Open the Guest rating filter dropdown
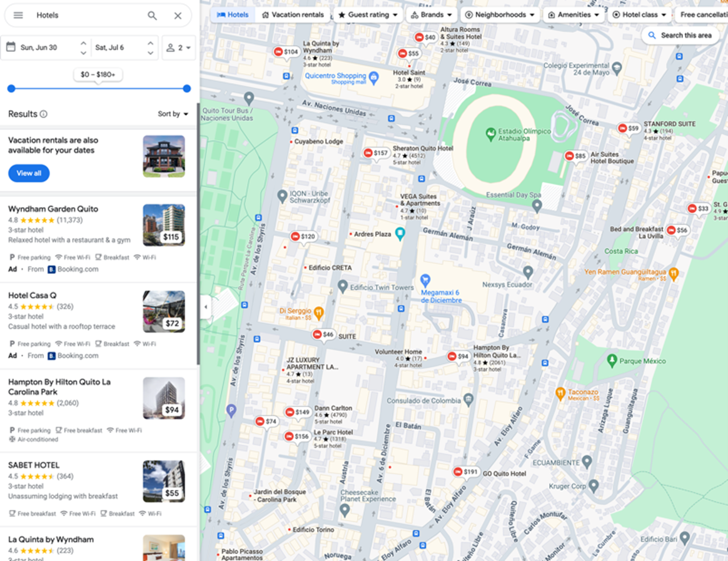 [368, 15]
